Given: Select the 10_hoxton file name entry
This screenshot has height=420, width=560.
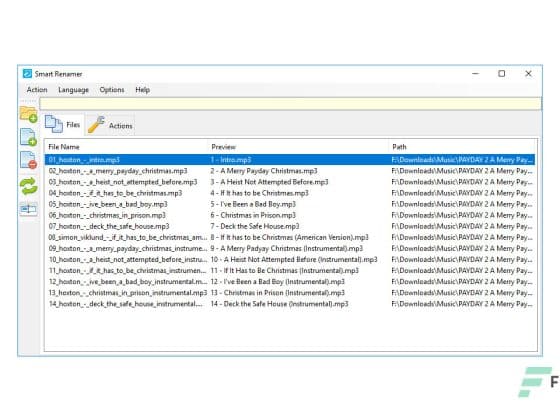Looking at the screenshot, I should pyautogui.click(x=128, y=259).
